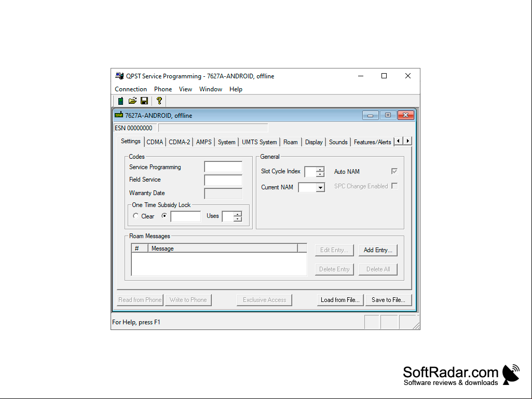Click the Message column header
532x399 pixels.
click(x=223, y=249)
